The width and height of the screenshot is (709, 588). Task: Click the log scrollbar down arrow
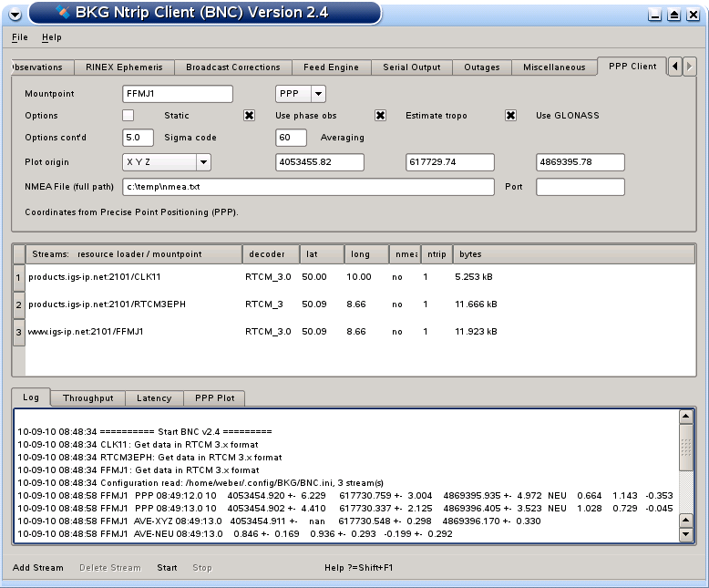[x=686, y=535]
